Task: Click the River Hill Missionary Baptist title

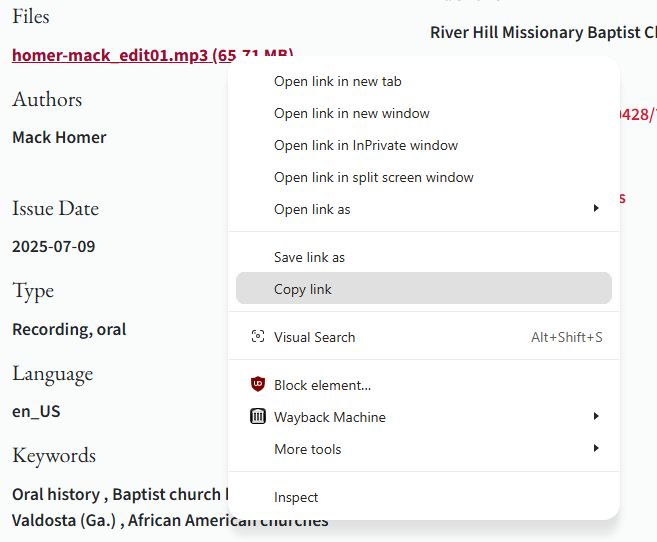Action: pos(543,33)
